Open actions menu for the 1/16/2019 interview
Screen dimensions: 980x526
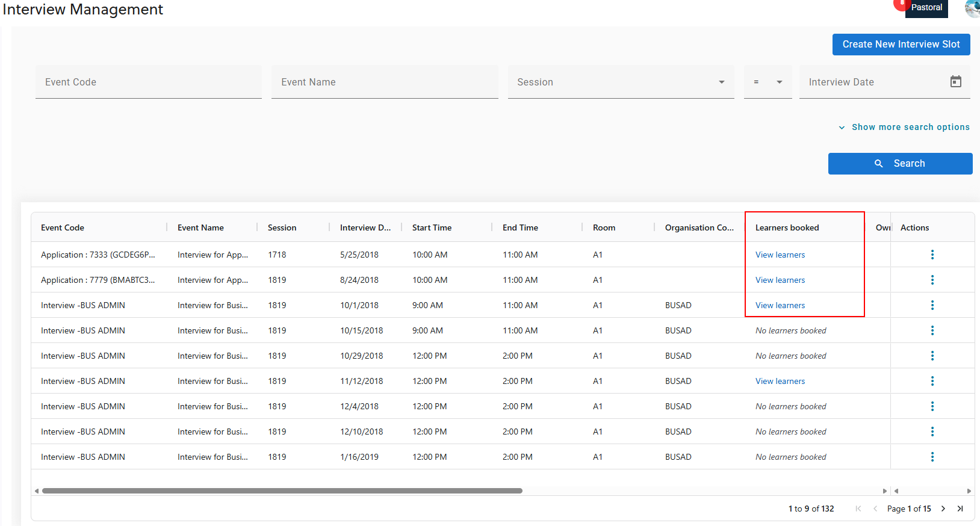tap(932, 457)
